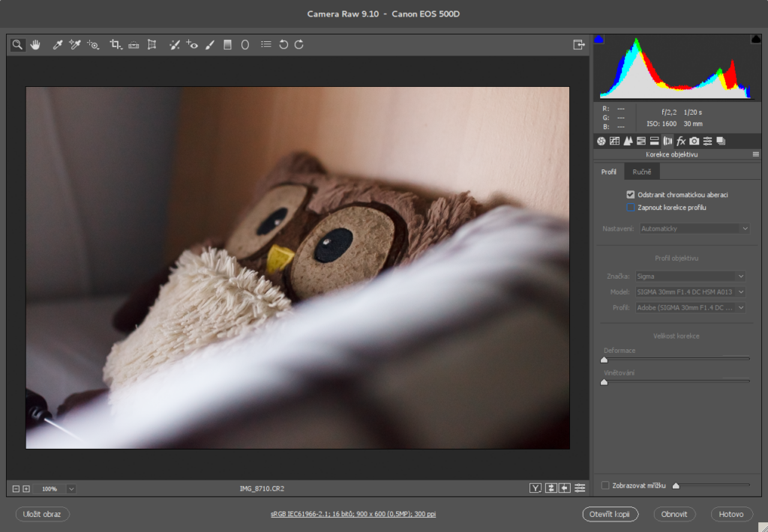Open the Adjustment Brush tool
Screen dimensions: 768x532
(209, 44)
